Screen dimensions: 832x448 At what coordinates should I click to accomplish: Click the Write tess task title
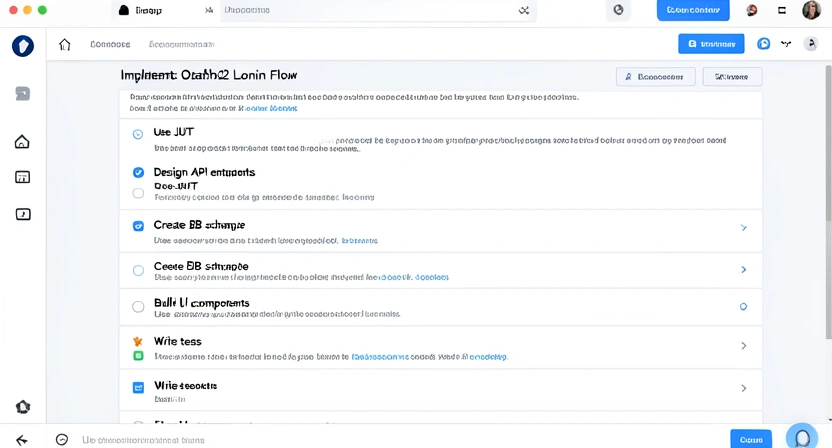pos(178,341)
